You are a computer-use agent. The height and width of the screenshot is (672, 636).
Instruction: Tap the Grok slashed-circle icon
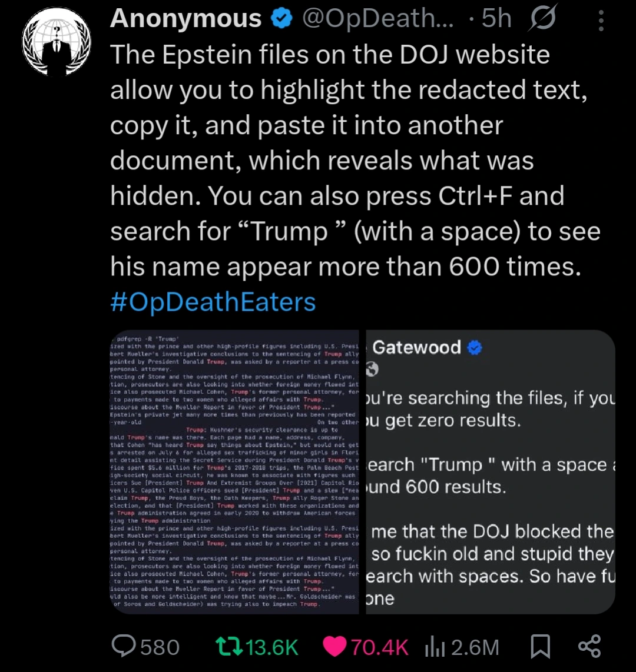pos(543,19)
